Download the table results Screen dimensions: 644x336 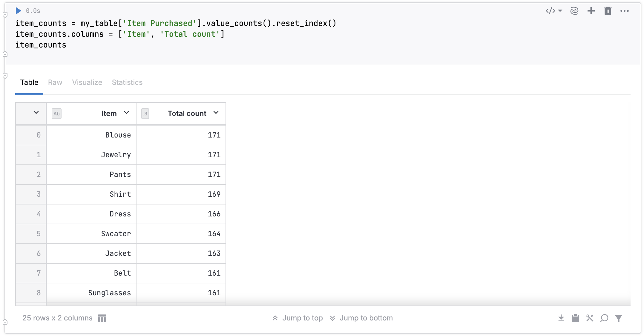pos(561,318)
